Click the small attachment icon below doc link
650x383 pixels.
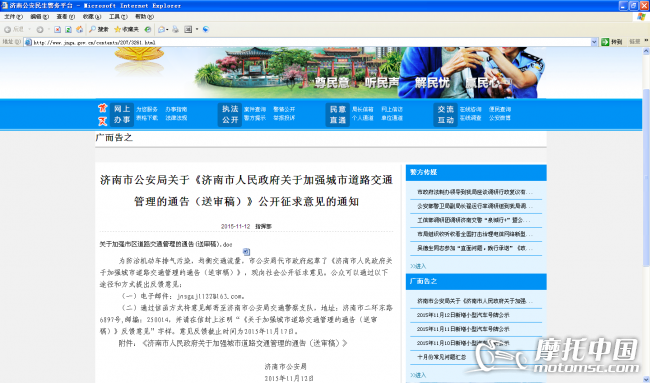(246, 252)
